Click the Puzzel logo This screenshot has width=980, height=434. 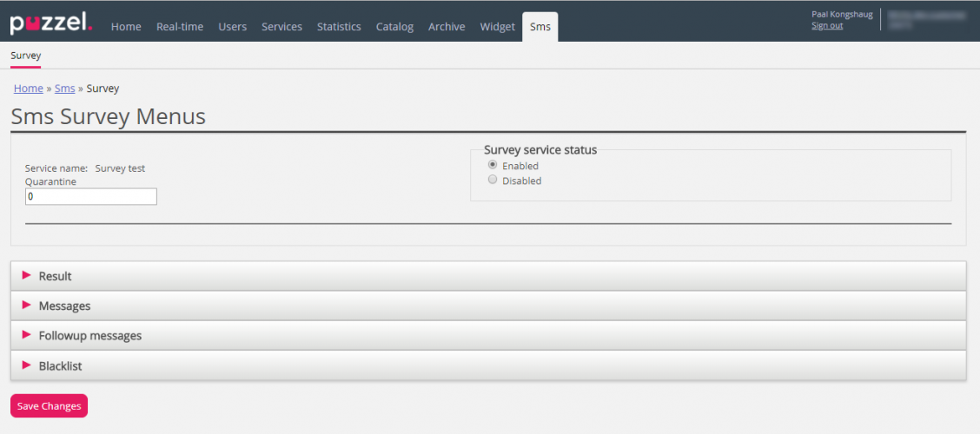tap(50, 23)
